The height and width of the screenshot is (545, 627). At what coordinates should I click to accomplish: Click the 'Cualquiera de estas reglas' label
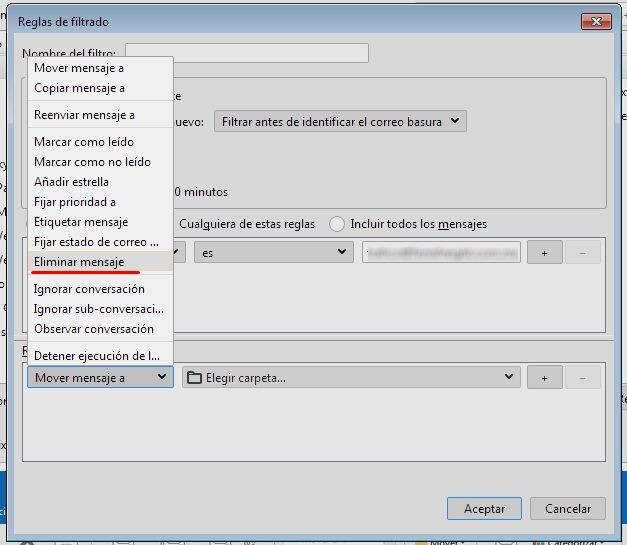[247, 224]
